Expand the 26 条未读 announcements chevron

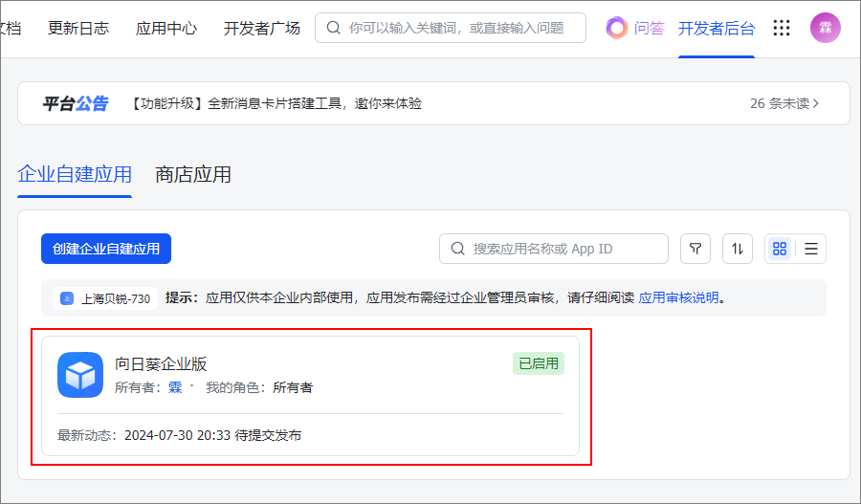tap(816, 103)
